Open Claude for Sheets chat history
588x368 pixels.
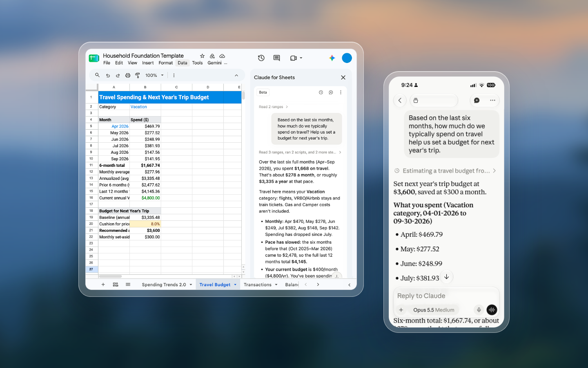(x=321, y=92)
